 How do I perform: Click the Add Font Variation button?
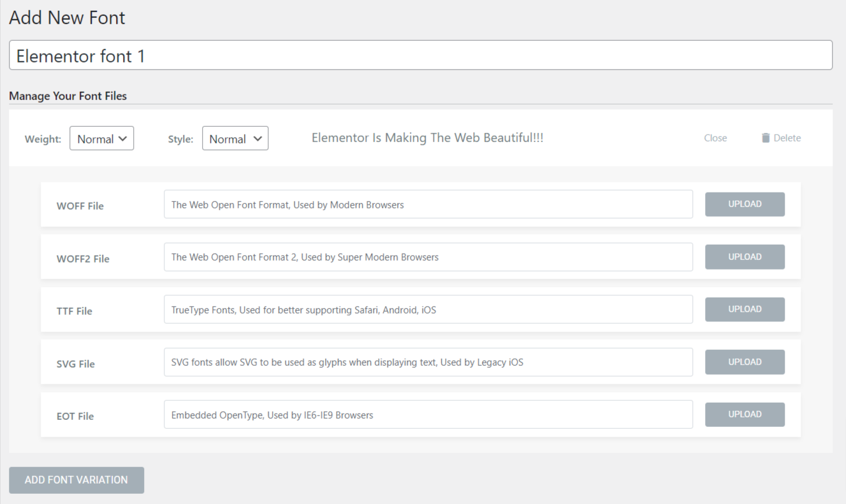(x=77, y=480)
